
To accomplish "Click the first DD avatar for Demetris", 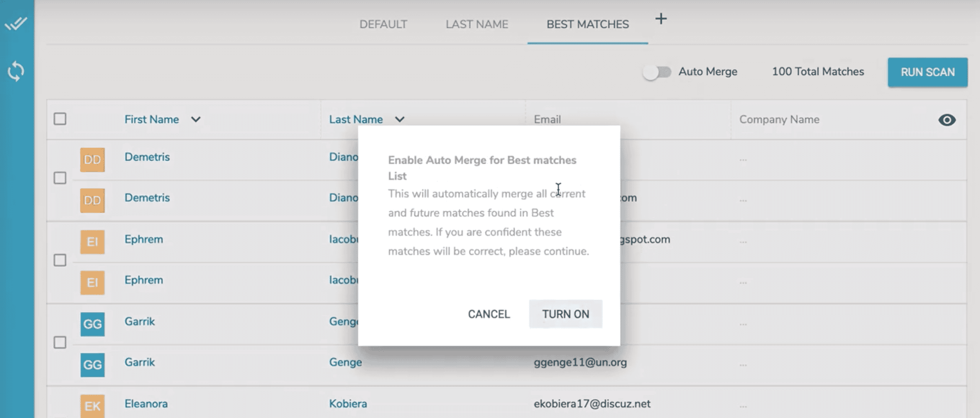I will 92,160.
